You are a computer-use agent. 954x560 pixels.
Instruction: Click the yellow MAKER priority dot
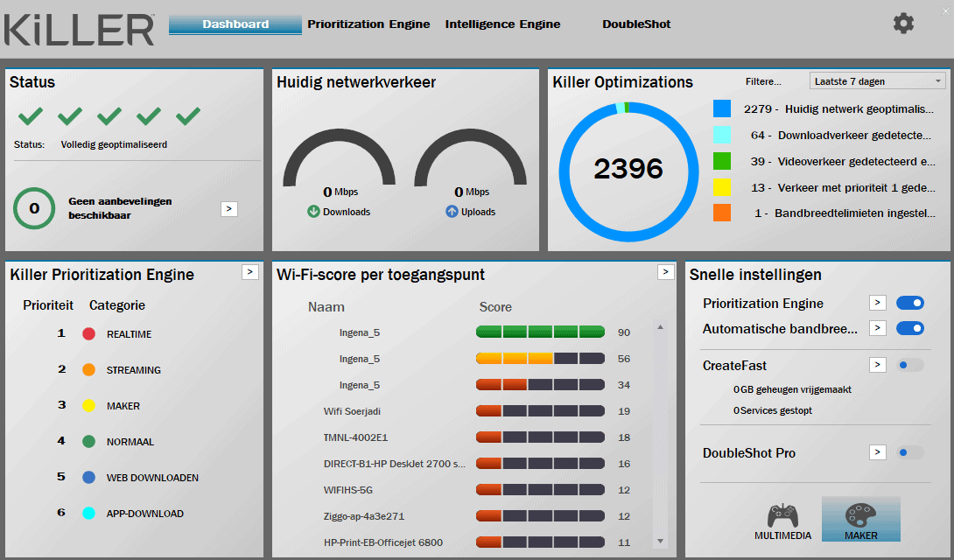(88, 405)
